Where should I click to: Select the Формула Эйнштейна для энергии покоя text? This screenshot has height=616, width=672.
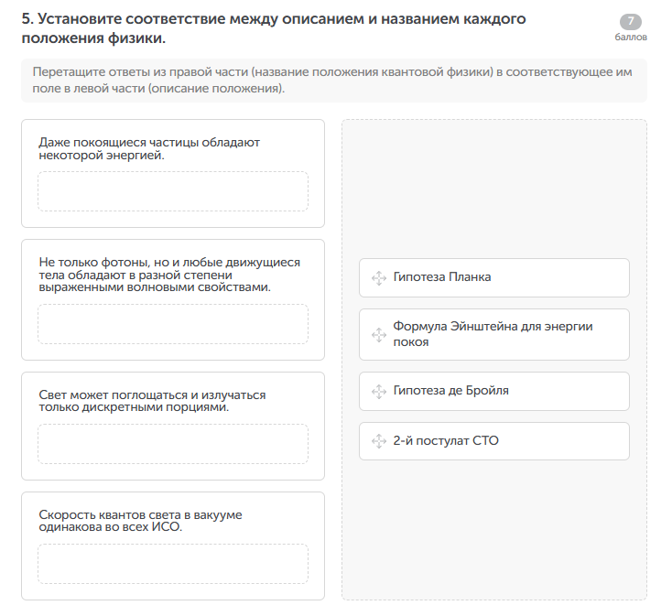tap(493, 334)
